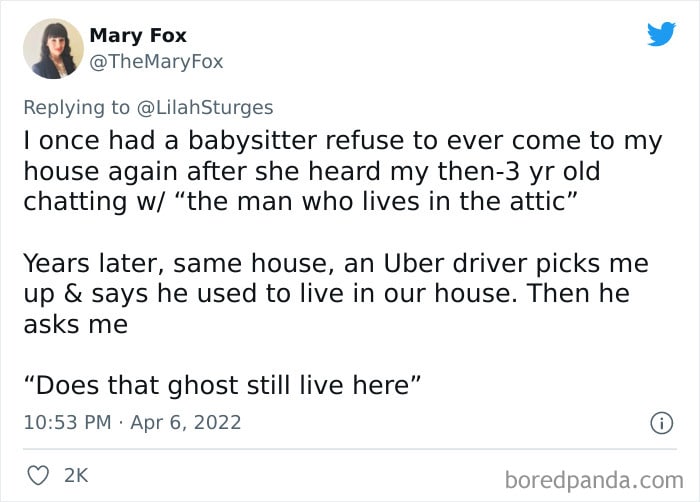Click the 'Replying to' label
700x502 pixels.
(x=76, y=108)
